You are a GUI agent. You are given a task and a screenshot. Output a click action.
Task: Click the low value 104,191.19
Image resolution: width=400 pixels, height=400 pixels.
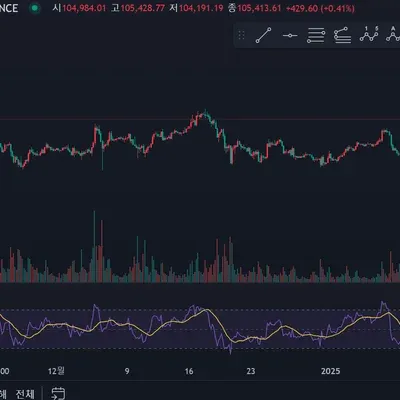[201, 8]
